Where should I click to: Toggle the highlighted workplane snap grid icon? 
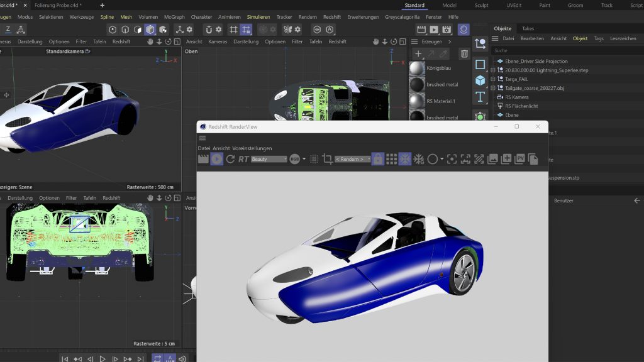(246, 30)
